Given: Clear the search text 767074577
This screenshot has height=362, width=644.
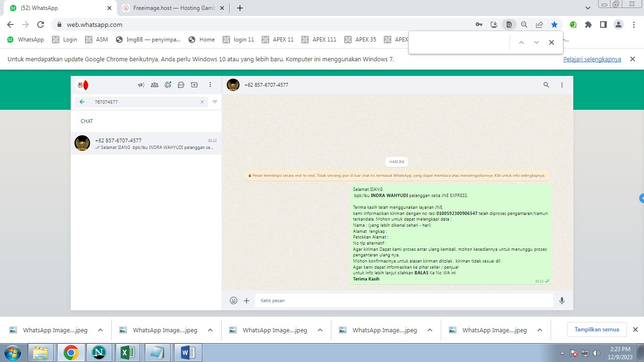Looking at the screenshot, I should [202, 102].
